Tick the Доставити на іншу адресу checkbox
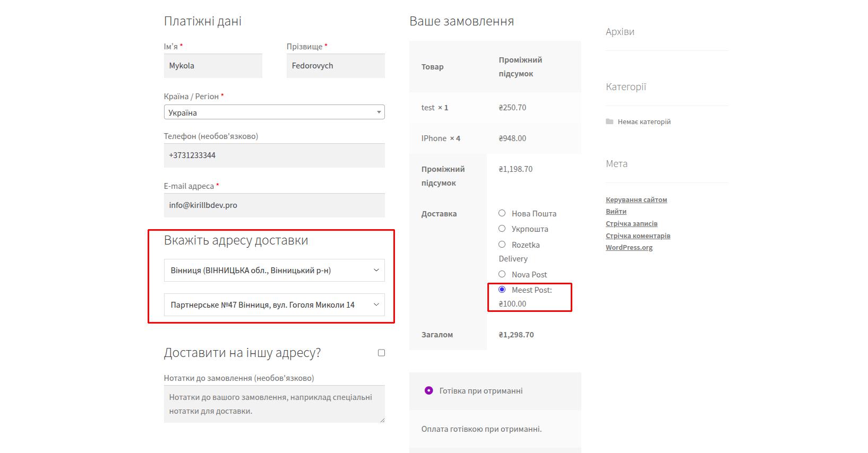This screenshot has width=868, height=453. click(x=381, y=353)
